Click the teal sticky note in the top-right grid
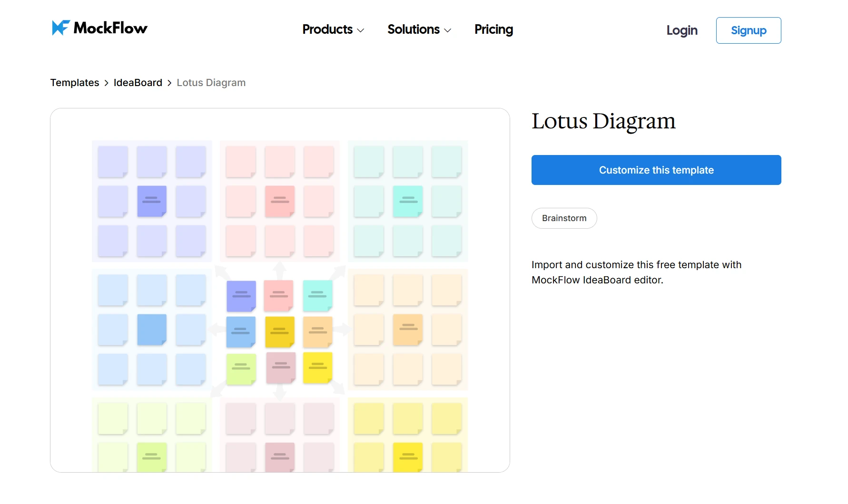Screen dimensions: 848x504 pos(407,201)
